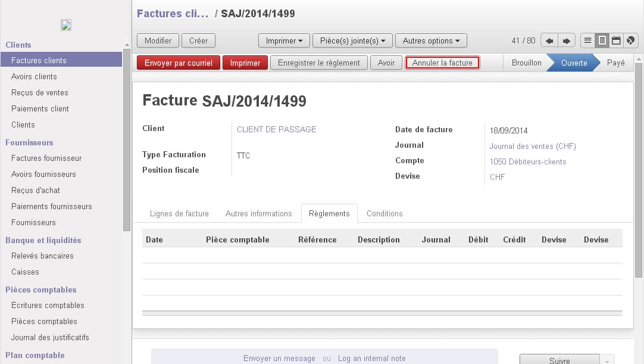Open the Imprimer dropdown menu
Viewport: 644px width, 364px height.
[284, 41]
